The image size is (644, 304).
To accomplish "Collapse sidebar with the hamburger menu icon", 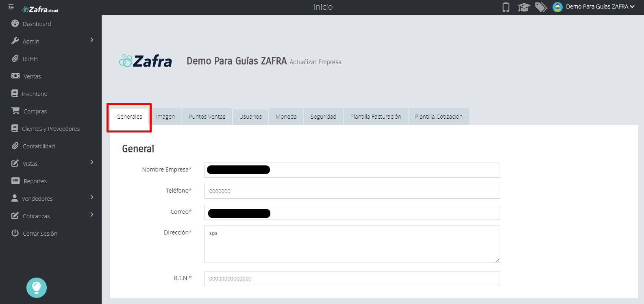I will [x=11, y=7].
